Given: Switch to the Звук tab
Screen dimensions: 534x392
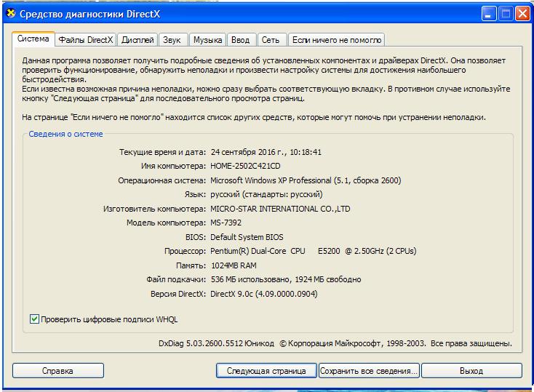Looking at the screenshot, I should tap(172, 40).
